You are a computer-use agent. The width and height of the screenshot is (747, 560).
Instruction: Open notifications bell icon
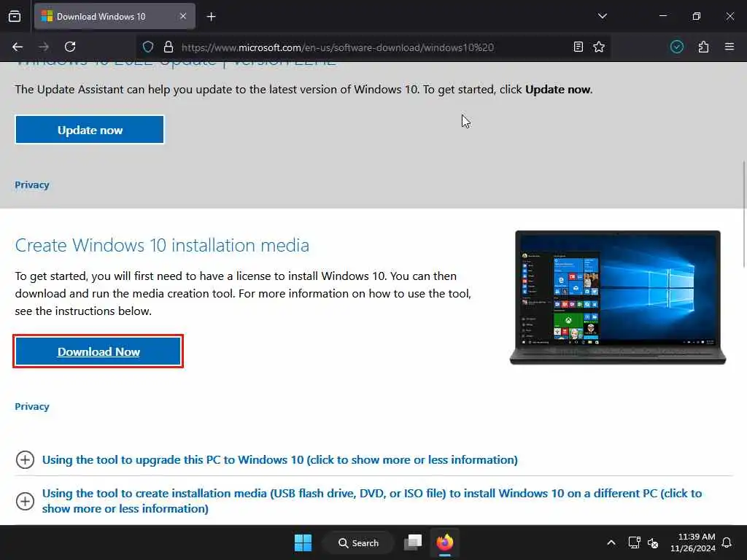click(x=727, y=542)
